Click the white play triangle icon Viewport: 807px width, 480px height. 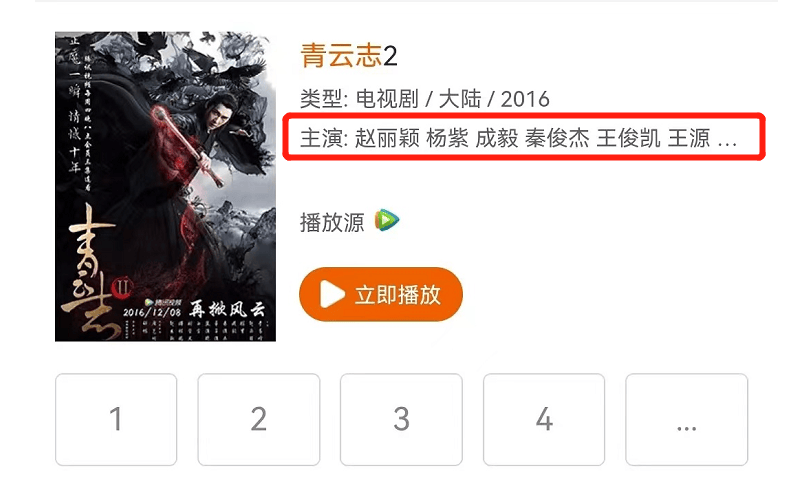pos(331,294)
